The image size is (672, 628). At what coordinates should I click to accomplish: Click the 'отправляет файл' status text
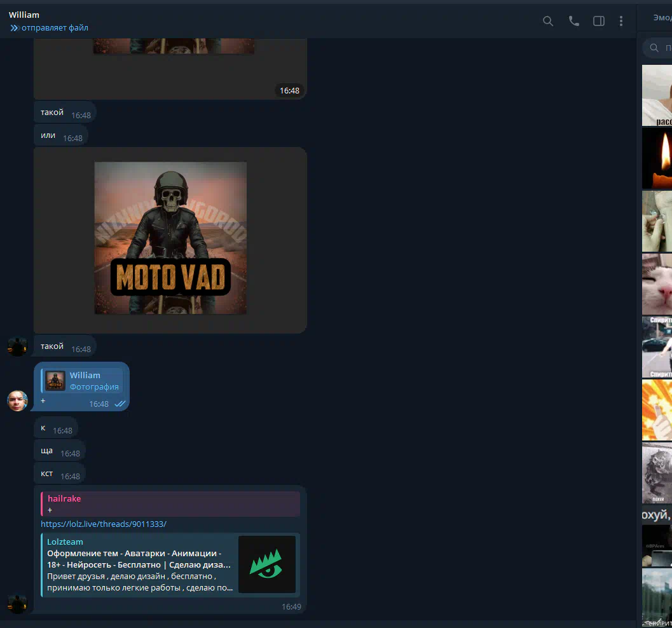point(55,28)
